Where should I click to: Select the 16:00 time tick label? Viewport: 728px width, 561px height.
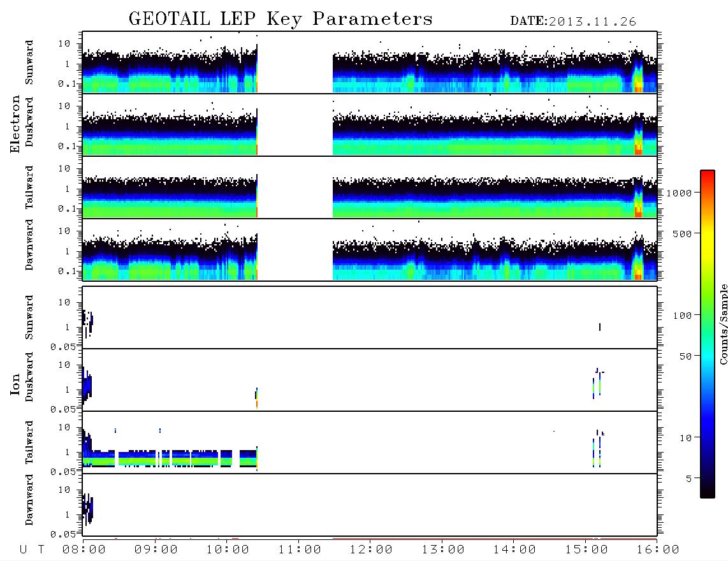[658, 550]
